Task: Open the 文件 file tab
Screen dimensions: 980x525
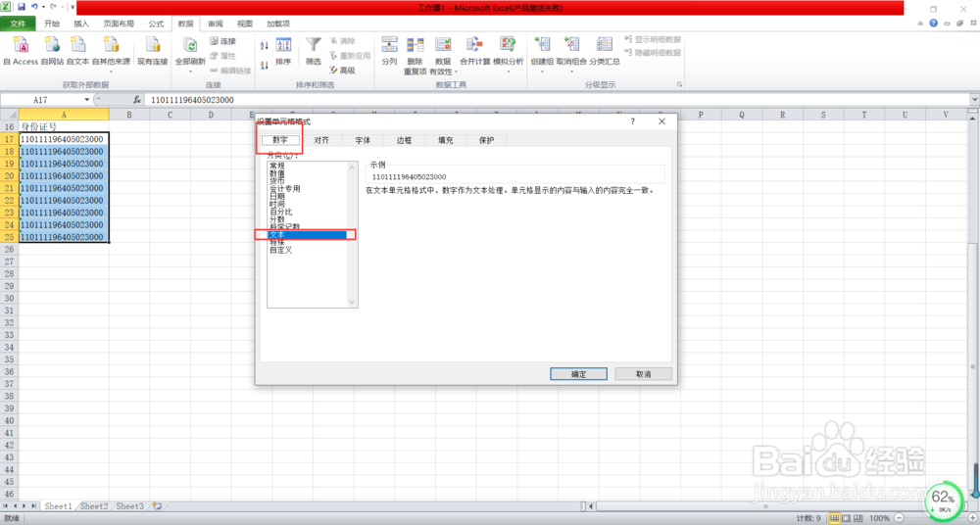Action: tap(18, 24)
